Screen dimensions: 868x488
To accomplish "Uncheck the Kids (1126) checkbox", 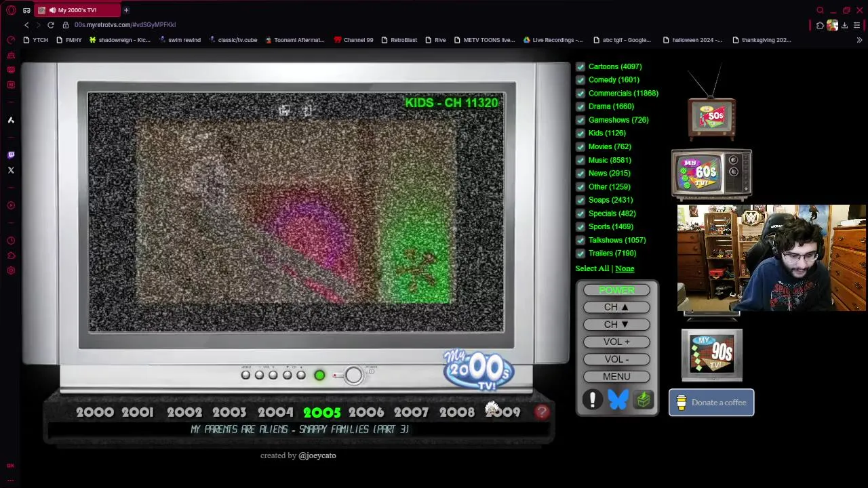I will click(x=580, y=134).
